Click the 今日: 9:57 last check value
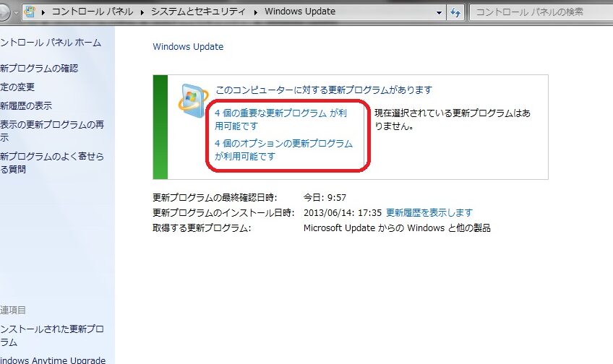Viewport: 613px width, 364px height. [x=325, y=198]
